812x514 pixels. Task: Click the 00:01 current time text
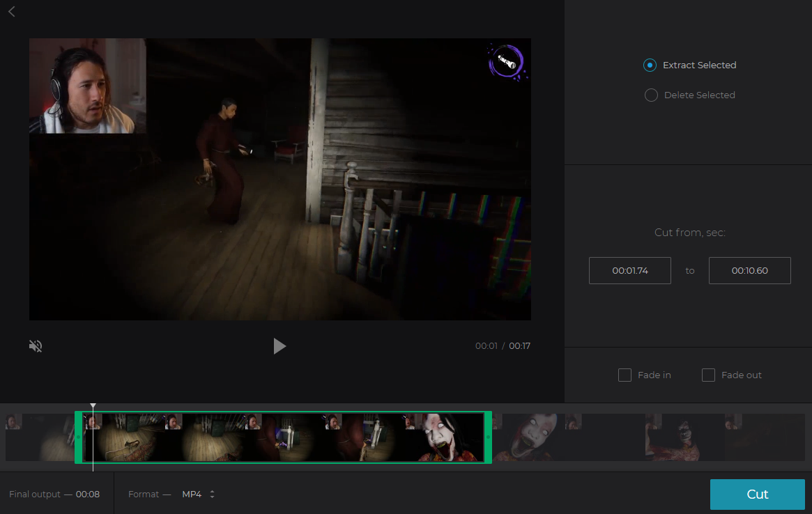[487, 345]
